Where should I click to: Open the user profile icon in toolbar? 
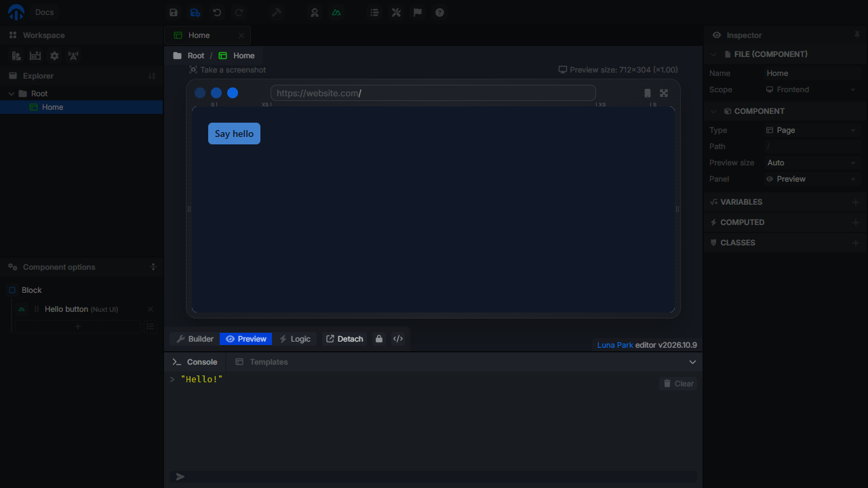click(315, 12)
